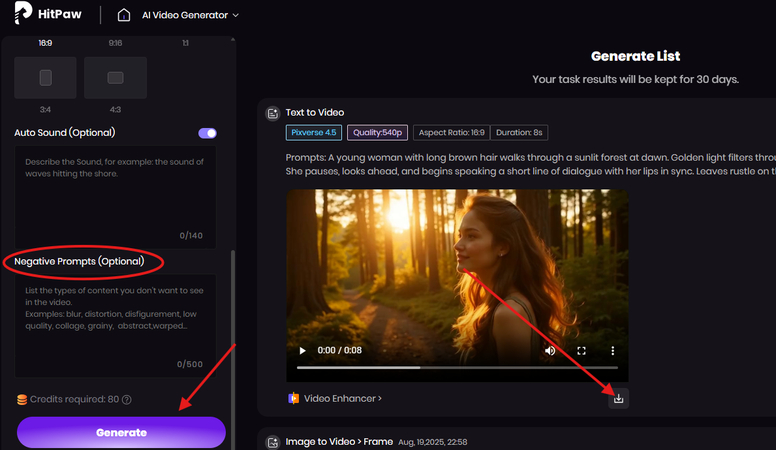776x450 pixels.
Task: Click the Text to Video task icon
Action: 273,113
